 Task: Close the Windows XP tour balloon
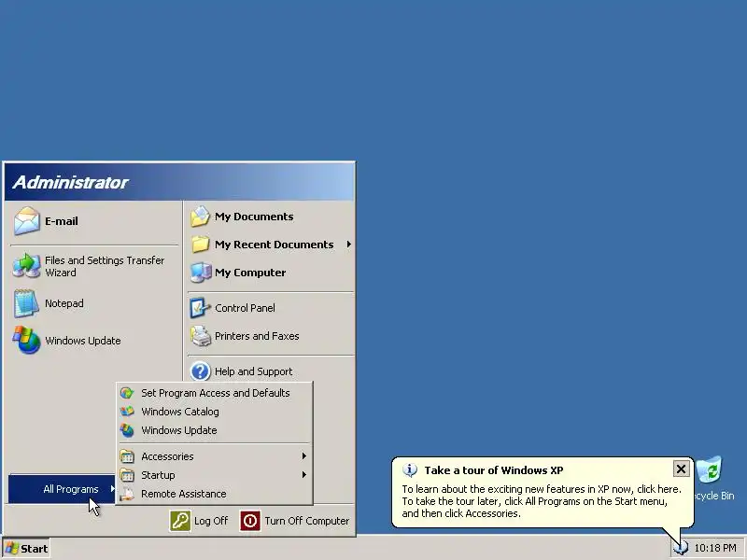(682, 469)
